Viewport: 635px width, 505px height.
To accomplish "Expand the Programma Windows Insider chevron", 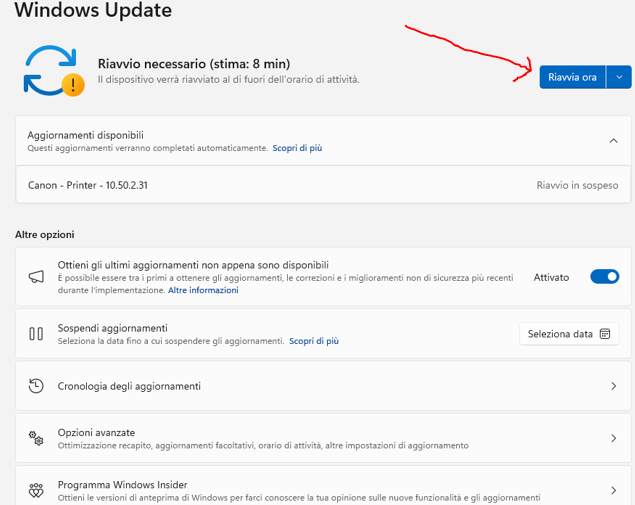I will coord(613,490).
